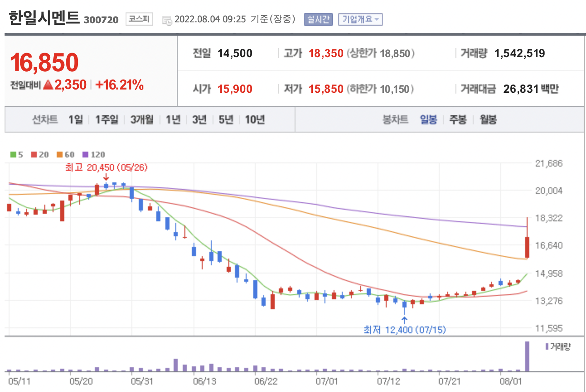Click the trading value 26,831 백만
The width and height of the screenshot is (586, 392).
tap(531, 89)
